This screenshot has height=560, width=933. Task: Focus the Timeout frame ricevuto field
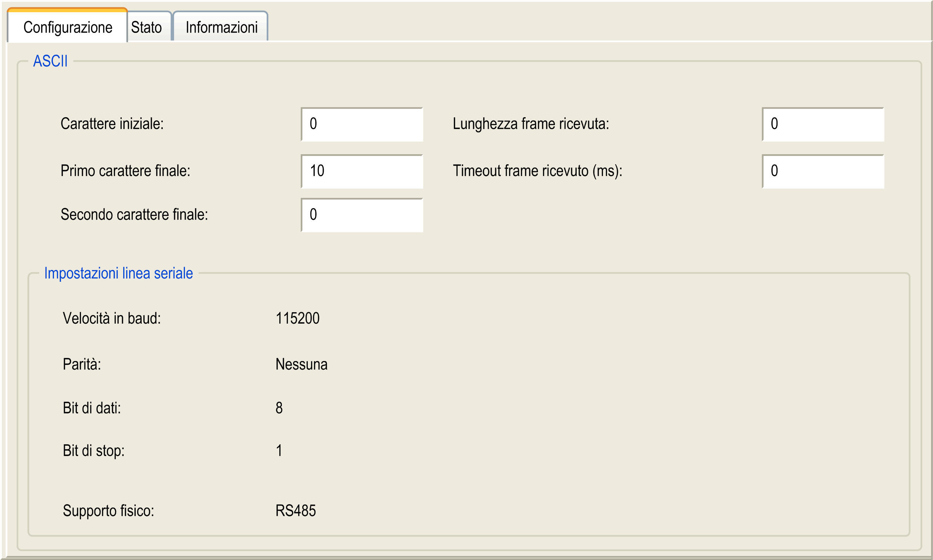point(822,171)
